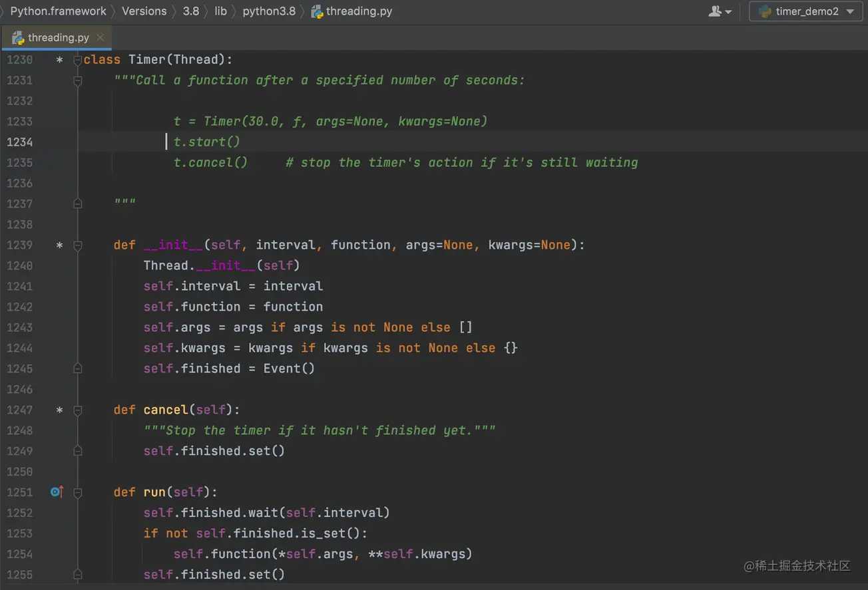Click 'self.function(*self.args, **self.kwargs)' line

323,555
